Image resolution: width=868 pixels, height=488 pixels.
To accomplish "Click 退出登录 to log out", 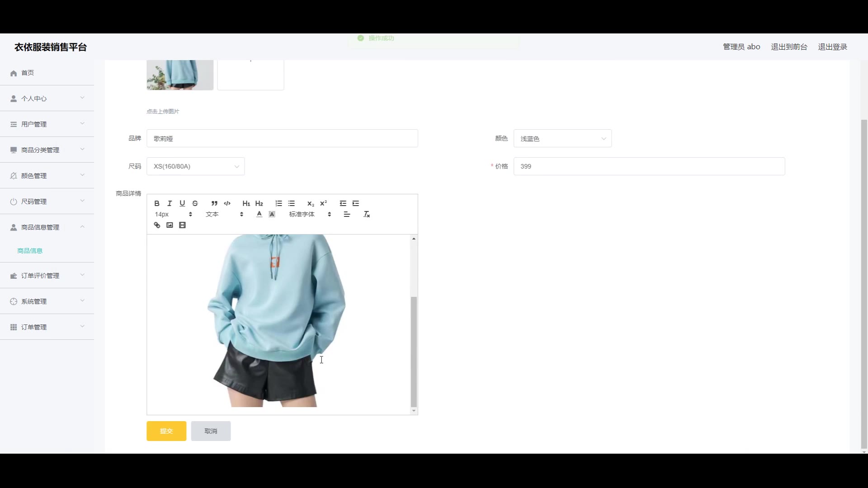I will tap(832, 47).
